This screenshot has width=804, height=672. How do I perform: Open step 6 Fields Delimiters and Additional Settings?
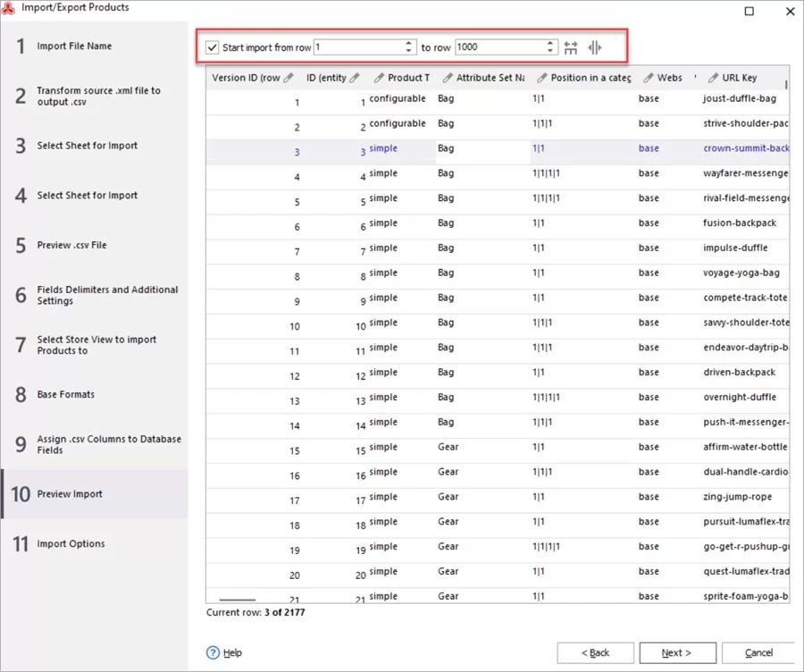[95, 295]
